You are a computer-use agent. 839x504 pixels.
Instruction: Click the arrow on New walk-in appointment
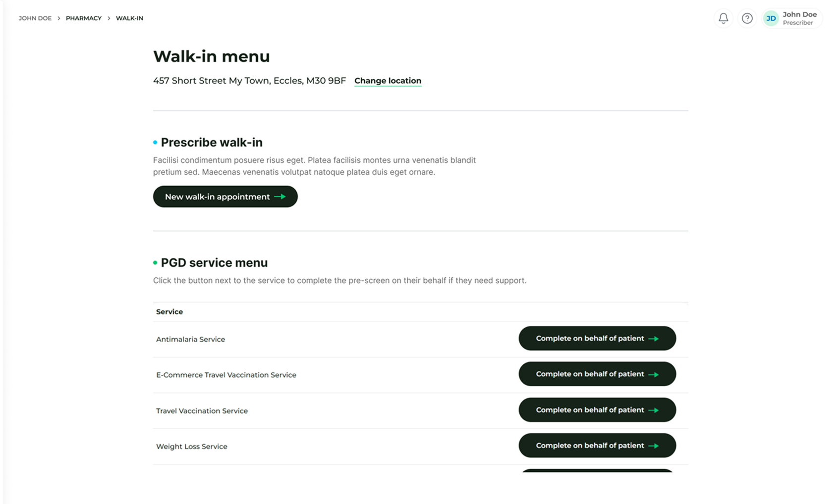tap(280, 197)
